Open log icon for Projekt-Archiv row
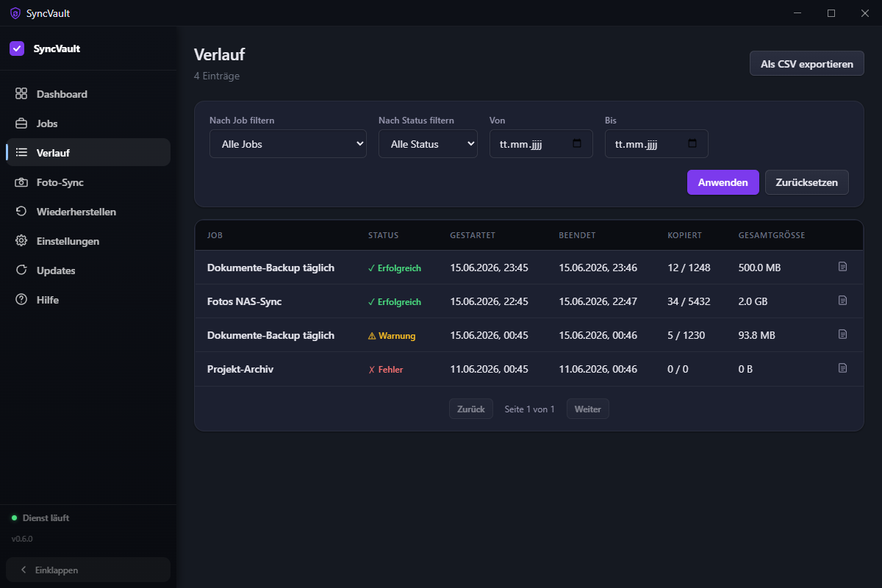This screenshot has width=882, height=588. 843,367
